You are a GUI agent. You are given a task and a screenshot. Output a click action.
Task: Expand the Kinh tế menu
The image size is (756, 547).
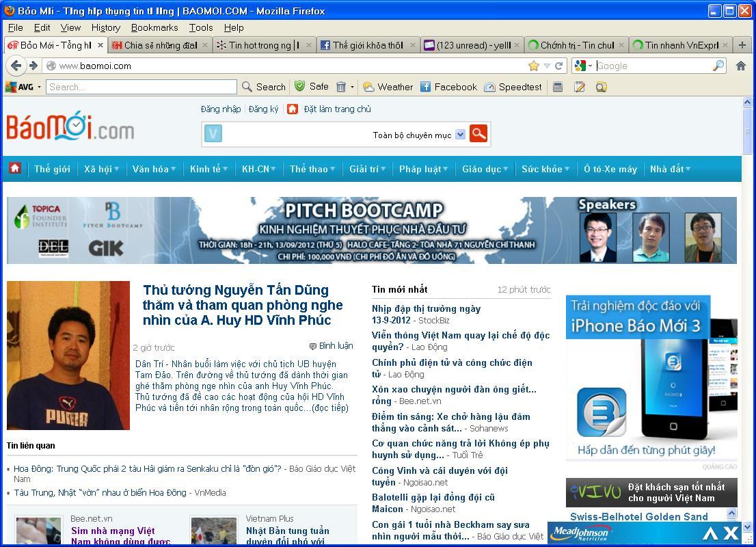pos(208,169)
